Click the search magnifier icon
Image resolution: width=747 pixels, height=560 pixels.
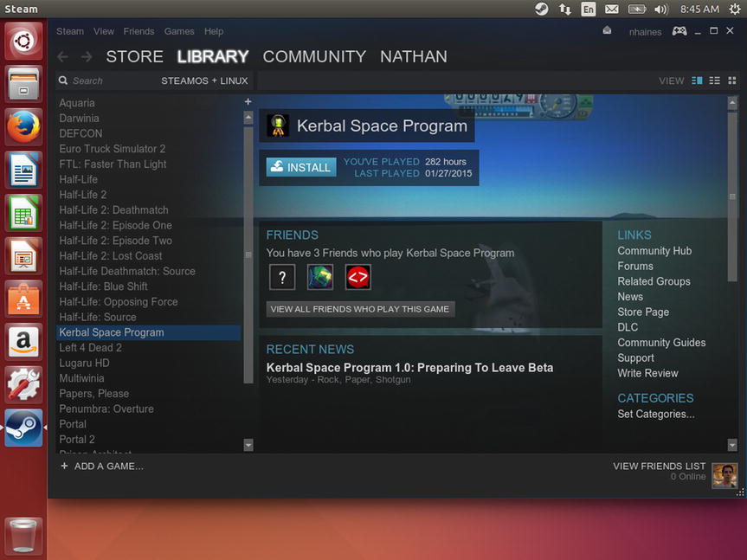tap(63, 80)
